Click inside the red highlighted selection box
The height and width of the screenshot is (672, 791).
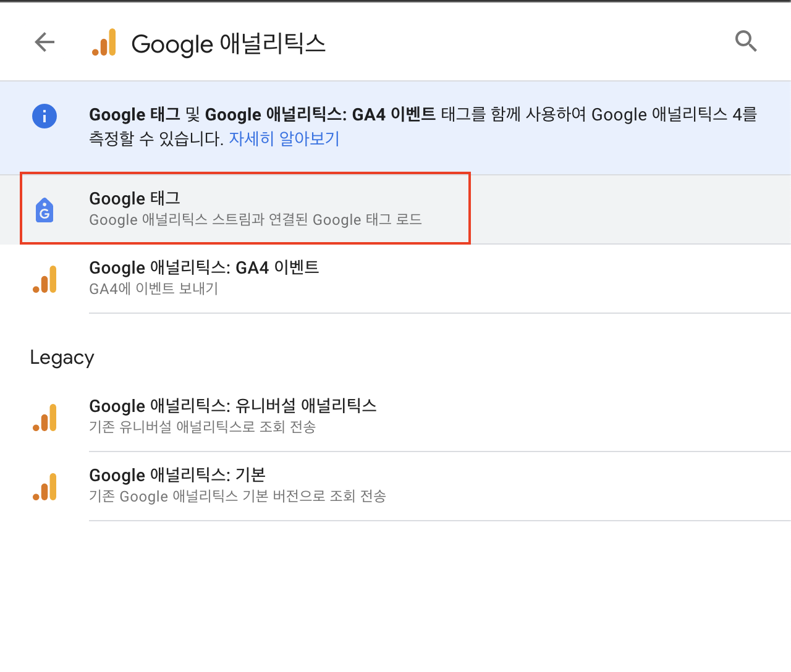(245, 209)
